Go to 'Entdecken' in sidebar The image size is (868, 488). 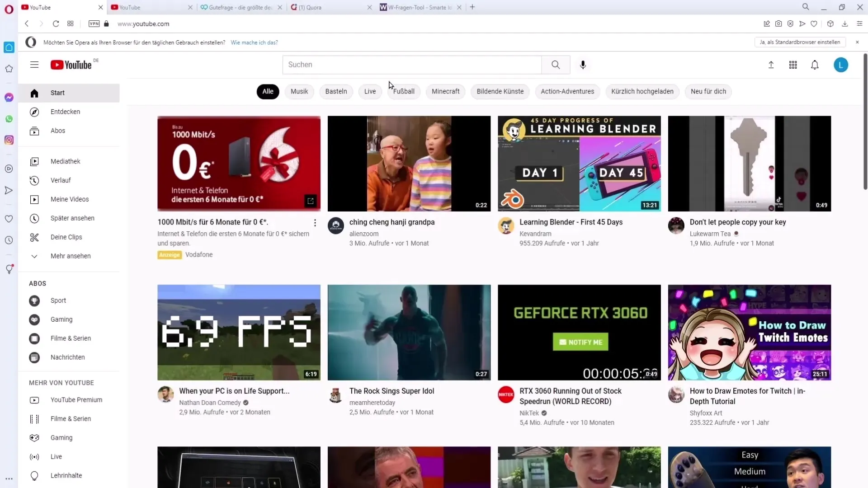click(69, 112)
